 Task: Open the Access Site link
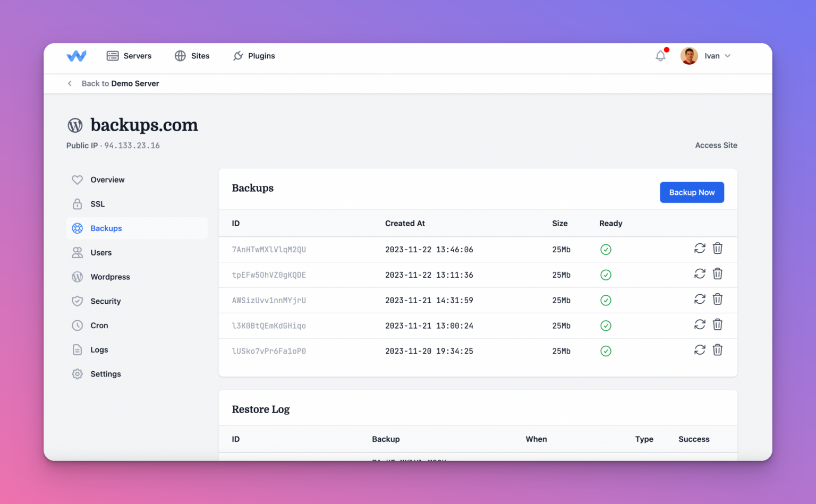(716, 145)
